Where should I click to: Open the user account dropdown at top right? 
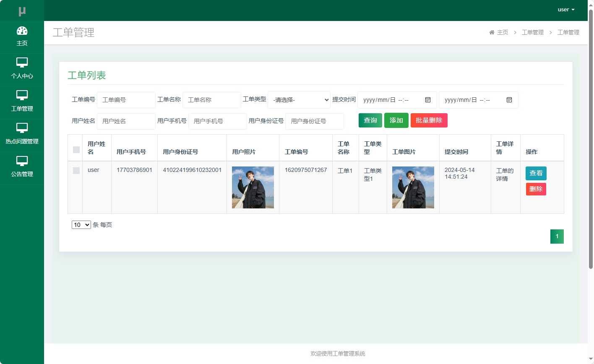565,9
